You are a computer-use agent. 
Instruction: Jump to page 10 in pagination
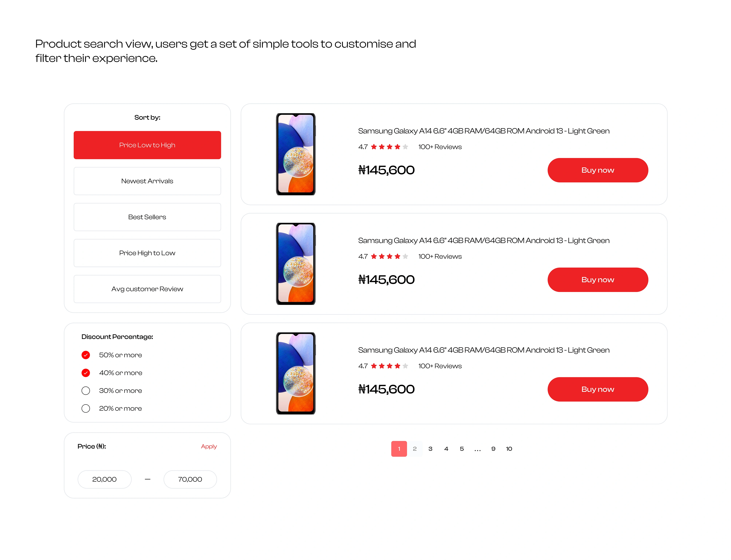tap(509, 449)
